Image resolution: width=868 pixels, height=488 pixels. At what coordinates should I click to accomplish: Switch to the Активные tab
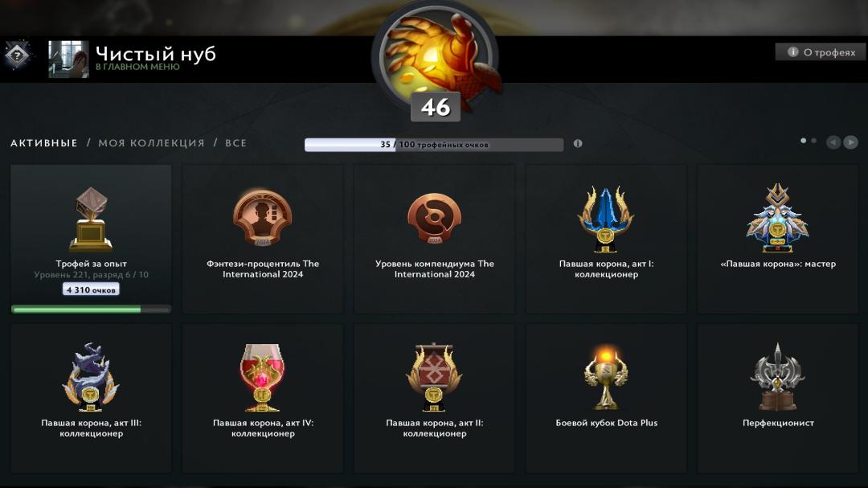[43, 143]
